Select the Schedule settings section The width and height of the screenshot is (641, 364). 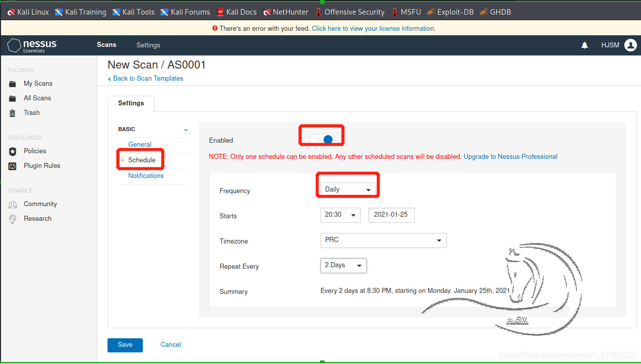pyautogui.click(x=142, y=160)
